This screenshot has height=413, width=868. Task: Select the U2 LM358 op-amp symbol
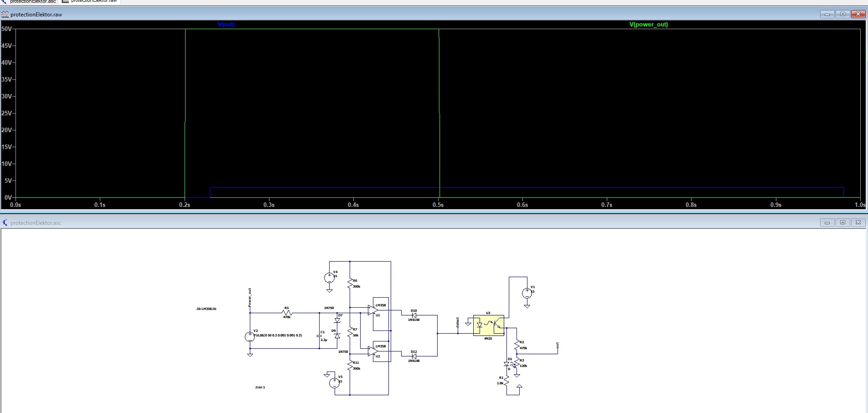click(x=373, y=351)
